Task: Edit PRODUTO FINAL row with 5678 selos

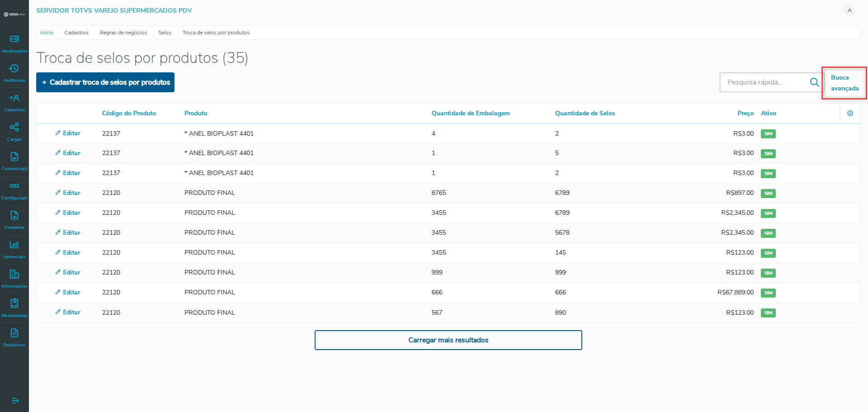Action: (68, 232)
